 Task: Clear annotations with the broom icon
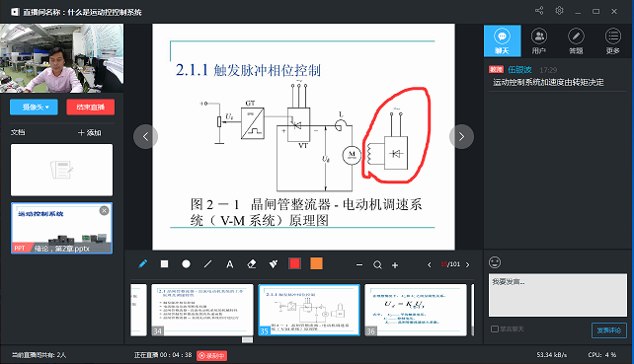(x=274, y=264)
